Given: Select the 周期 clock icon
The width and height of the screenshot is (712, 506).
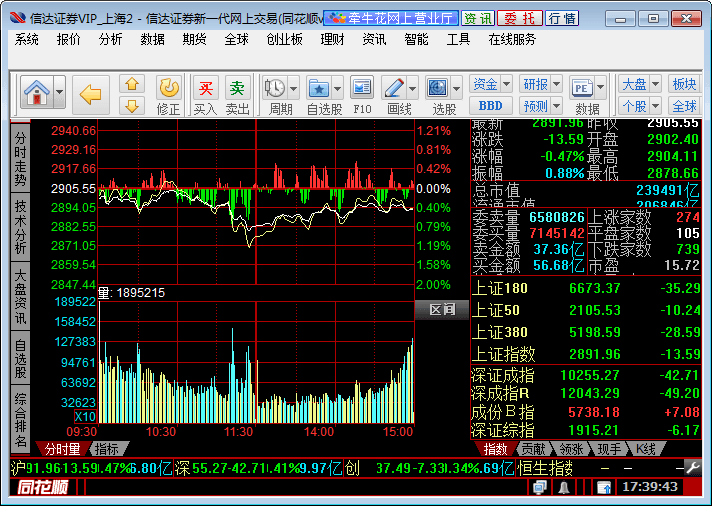Looking at the screenshot, I should click(x=275, y=88).
